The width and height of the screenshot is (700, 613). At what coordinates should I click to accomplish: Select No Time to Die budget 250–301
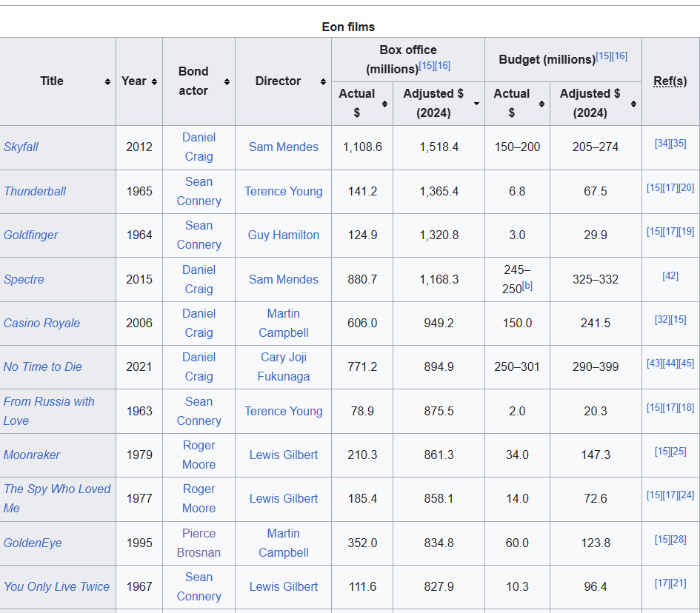coord(517,366)
